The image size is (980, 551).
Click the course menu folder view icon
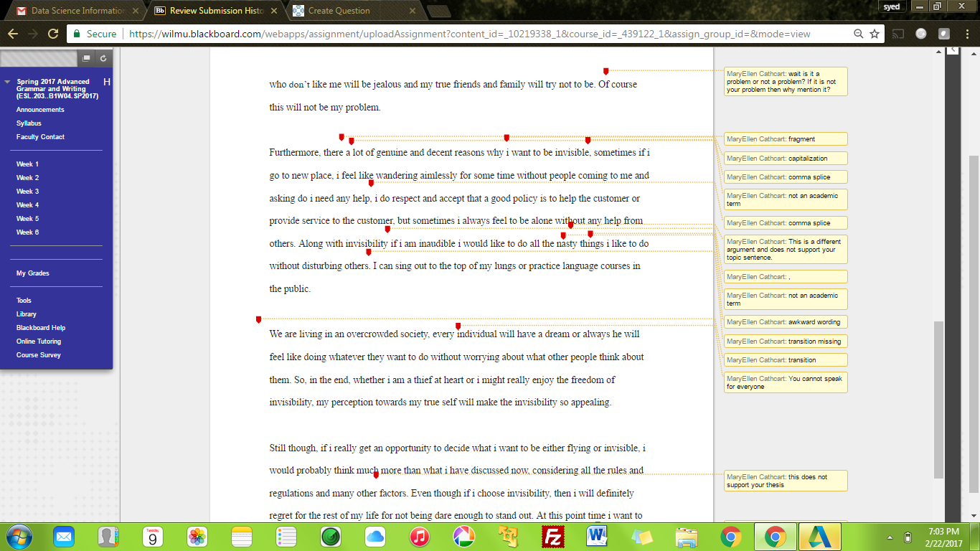click(x=86, y=58)
